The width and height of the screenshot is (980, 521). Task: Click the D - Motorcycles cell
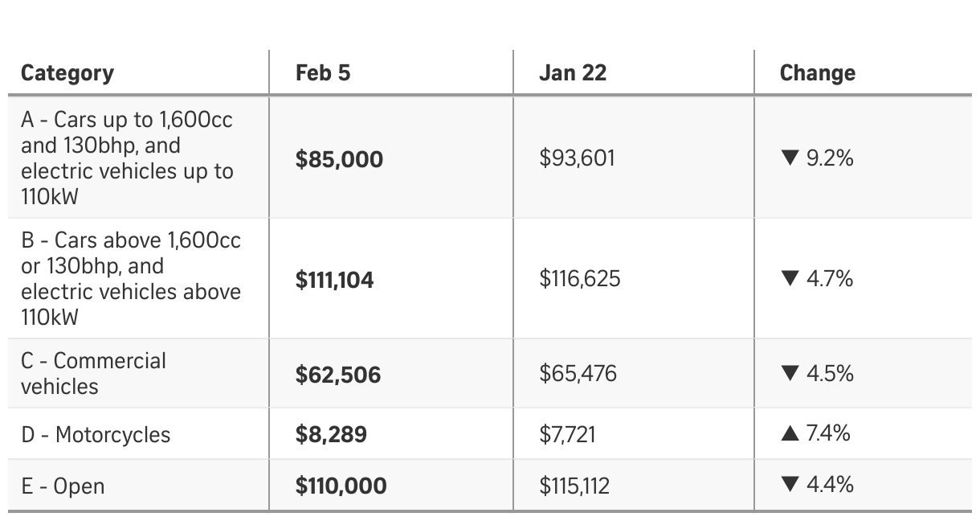[96, 435]
